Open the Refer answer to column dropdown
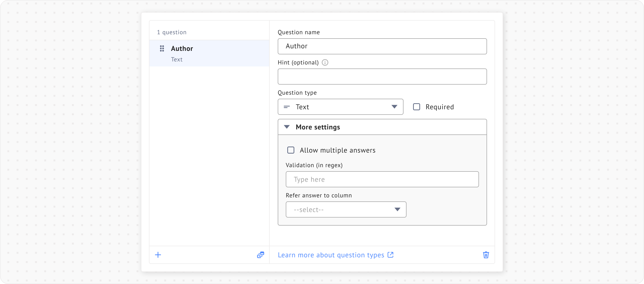Screen dimensions: 644x284 point(397,209)
